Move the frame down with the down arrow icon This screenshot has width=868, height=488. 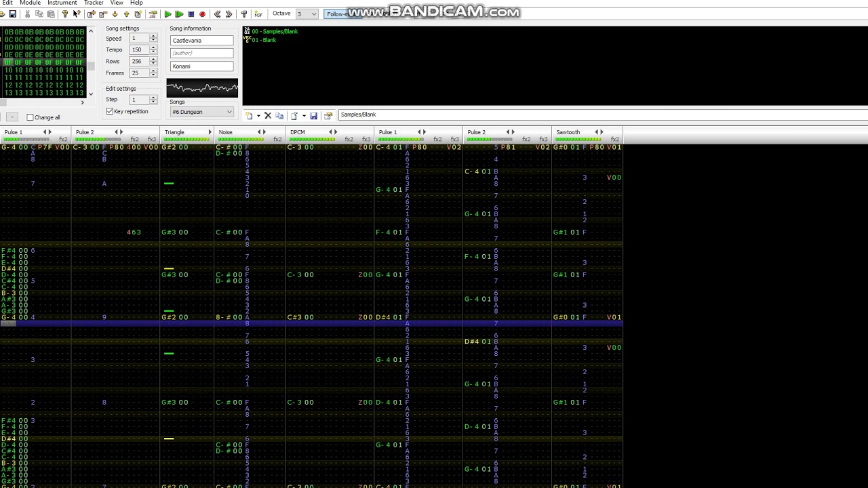[x=115, y=14]
